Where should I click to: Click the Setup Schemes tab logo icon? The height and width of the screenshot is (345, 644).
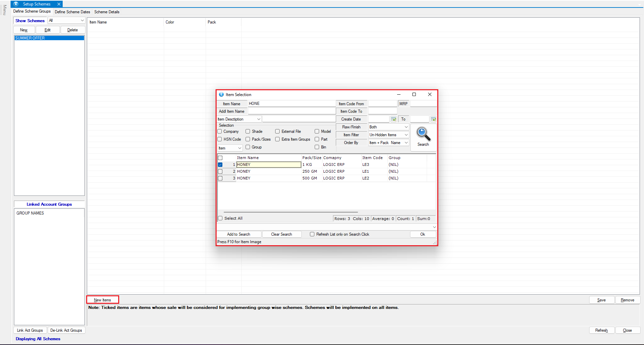[x=16, y=4]
